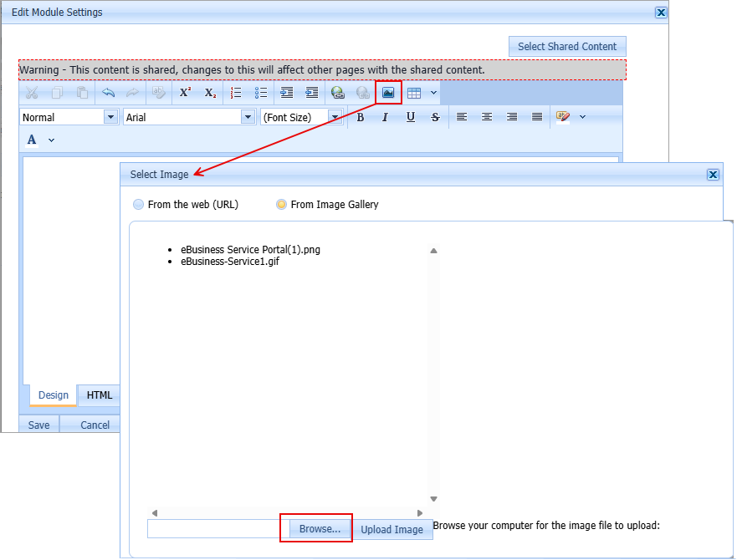Viewport: 737px width, 560px height.
Task: Redo the last edit
Action: pos(133,93)
